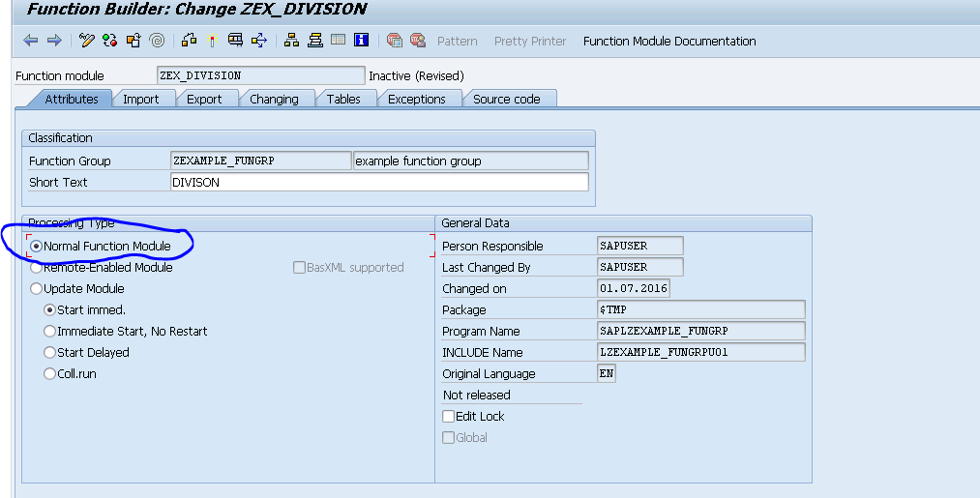Select Start Delayed radio option
The height and width of the screenshot is (498, 980).
[50, 352]
